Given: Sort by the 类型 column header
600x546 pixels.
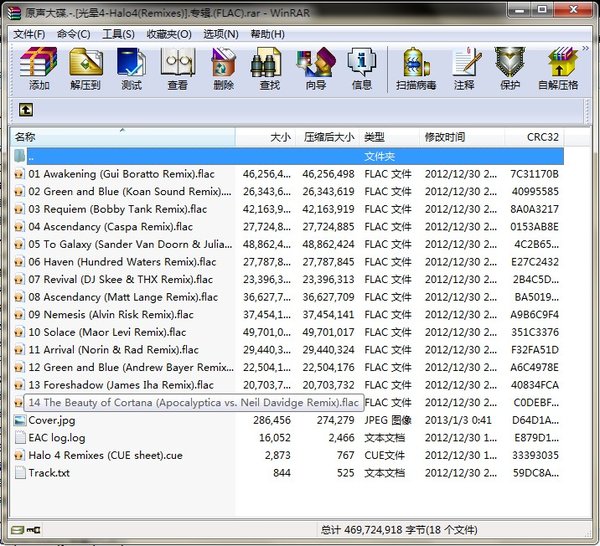Looking at the screenshot, I should [389, 137].
